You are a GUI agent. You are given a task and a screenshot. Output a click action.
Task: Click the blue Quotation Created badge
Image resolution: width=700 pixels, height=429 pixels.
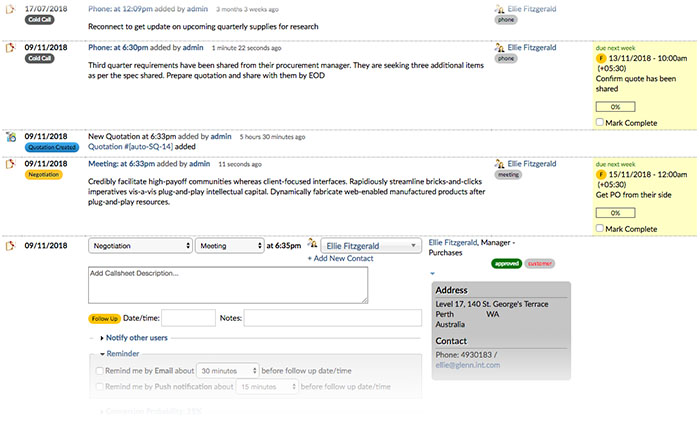53,147
